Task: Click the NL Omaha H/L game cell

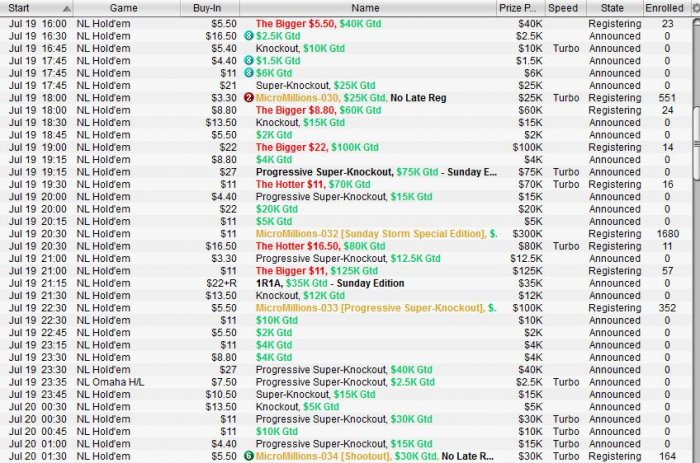Action: (110, 382)
